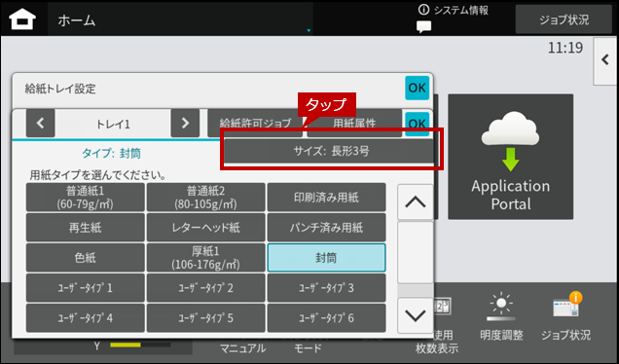
Task: Choose ユーザータイプ3 paper type
Action: point(326,288)
